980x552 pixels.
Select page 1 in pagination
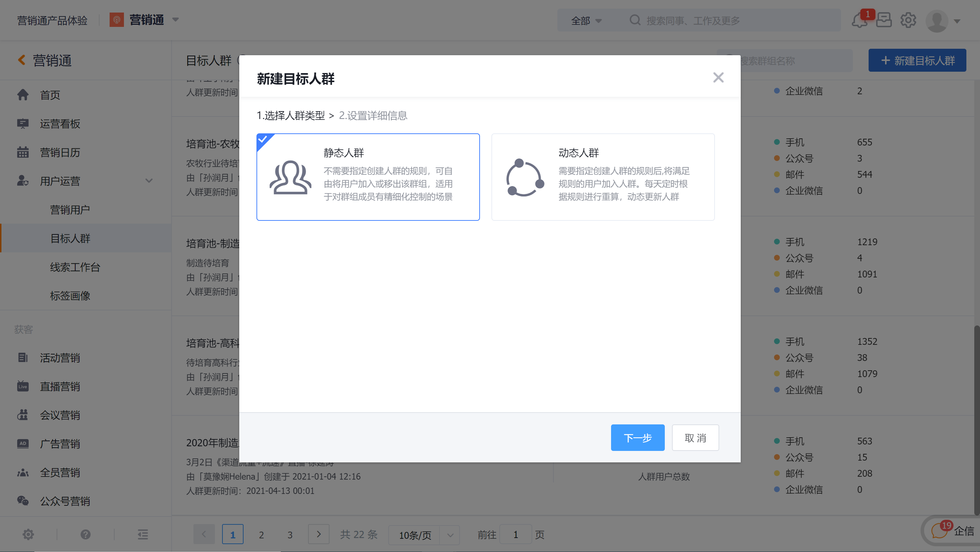coord(232,534)
